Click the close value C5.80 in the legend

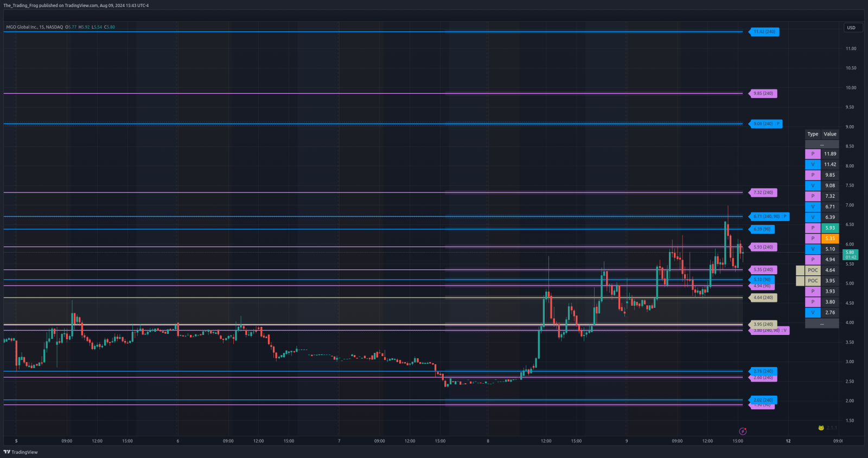(x=110, y=27)
